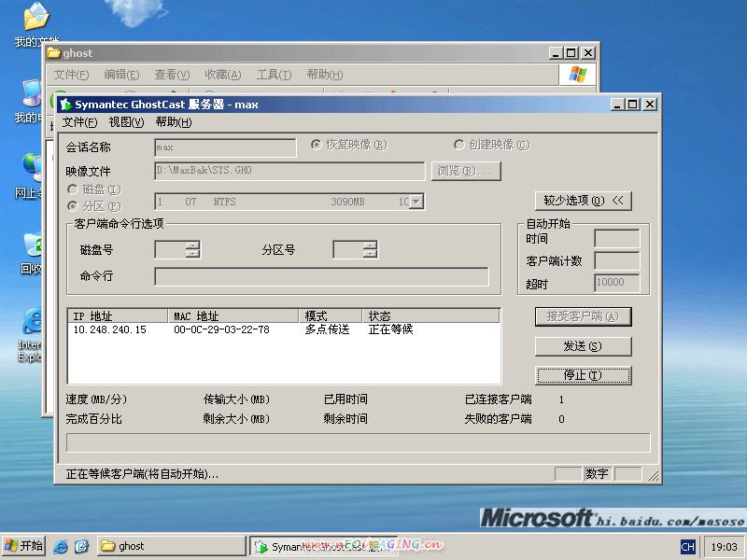
Task: Expand the partition selection dropdown
Action: point(416,202)
